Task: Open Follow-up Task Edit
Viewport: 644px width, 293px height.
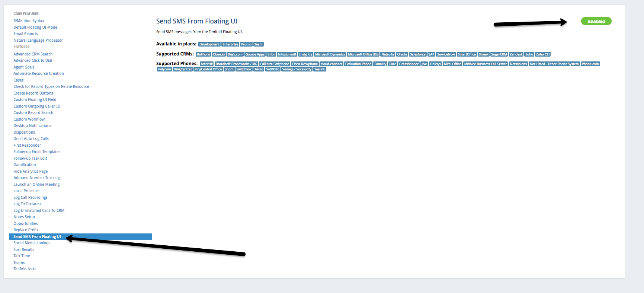Action: 30,158
